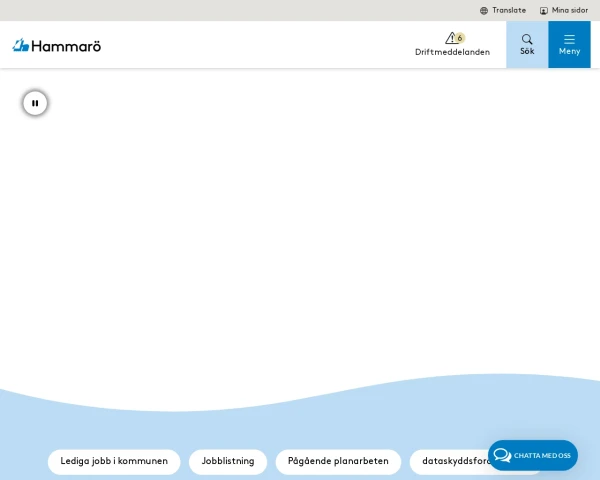
Task: Open the Hammarö logo homepage link
Action: tap(57, 46)
